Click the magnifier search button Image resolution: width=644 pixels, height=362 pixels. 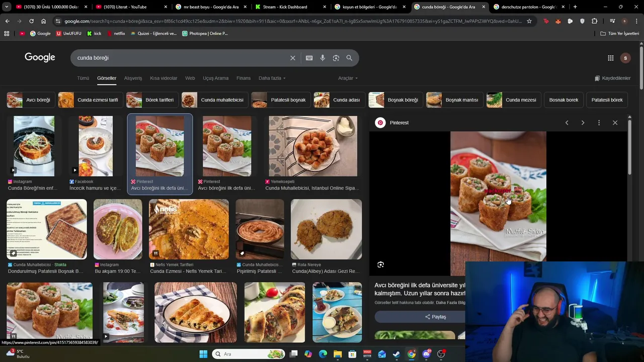coord(349,58)
